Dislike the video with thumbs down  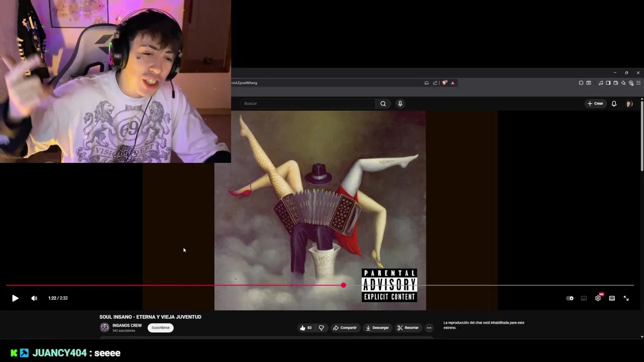point(321,328)
